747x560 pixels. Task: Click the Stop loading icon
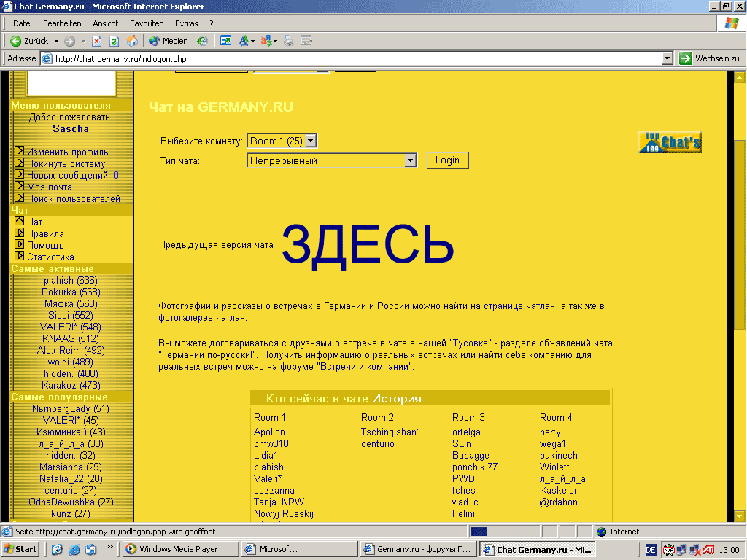97,41
